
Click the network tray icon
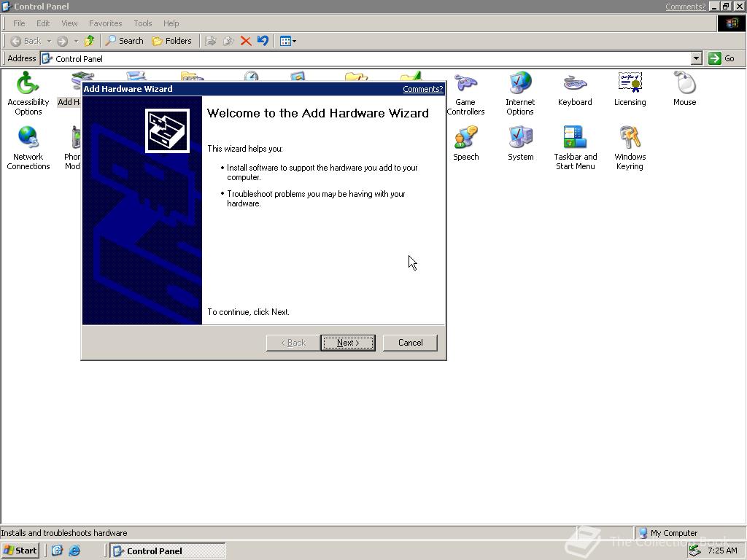point(695,551)
